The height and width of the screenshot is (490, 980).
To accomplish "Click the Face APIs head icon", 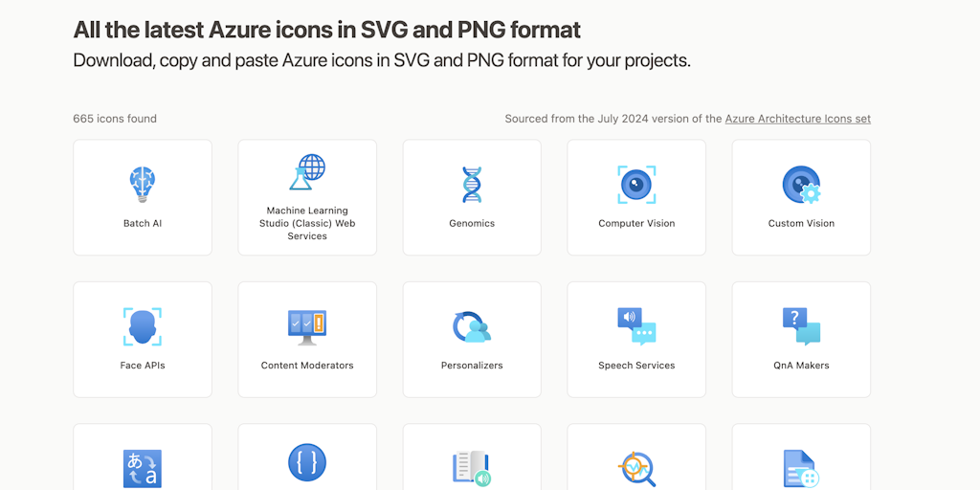I will pyautogui.click(x=143, y=326).
